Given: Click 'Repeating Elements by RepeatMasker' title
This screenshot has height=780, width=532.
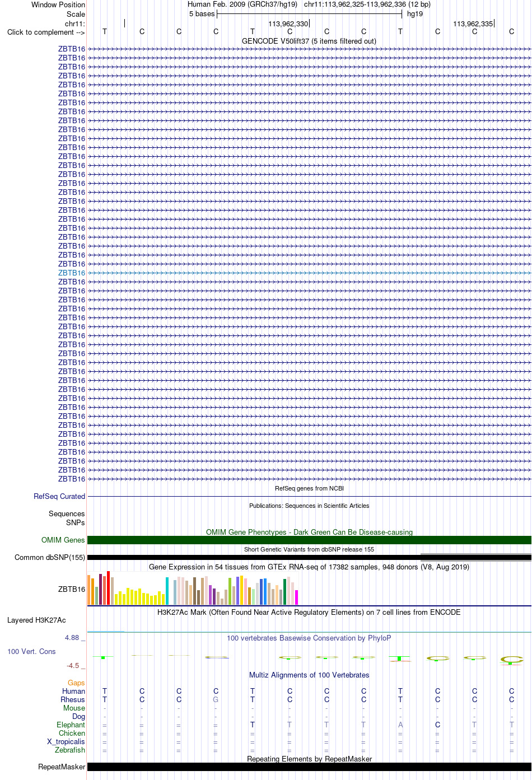Looking at the screenshot, I should click(309, 759).
